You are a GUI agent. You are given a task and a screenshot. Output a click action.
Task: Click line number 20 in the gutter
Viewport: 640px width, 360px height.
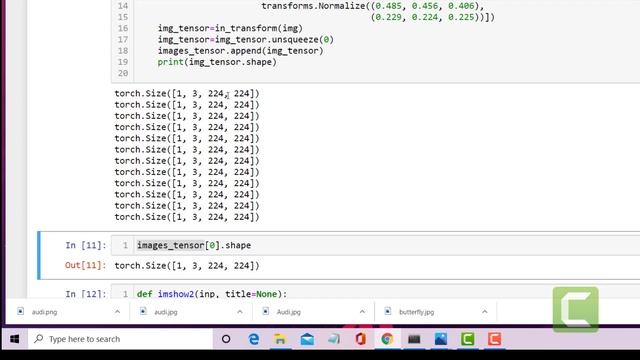pyautogui.click(x=122, y=73)
